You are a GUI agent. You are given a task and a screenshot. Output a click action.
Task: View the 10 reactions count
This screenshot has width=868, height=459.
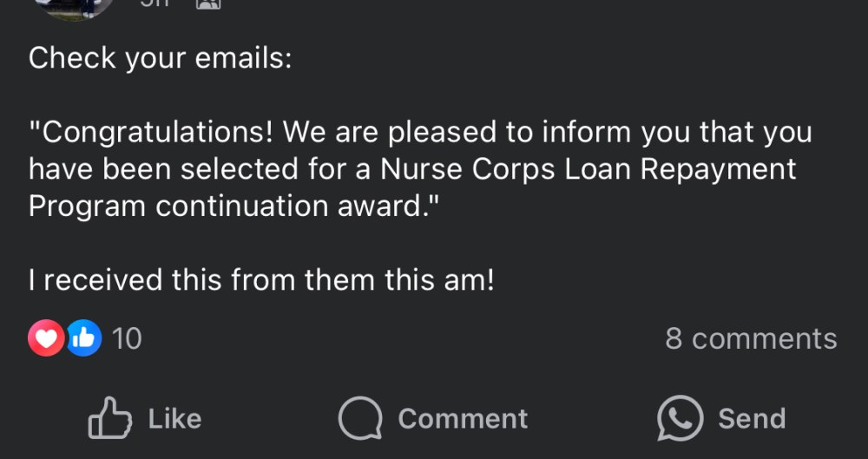(x=127, y=338)
